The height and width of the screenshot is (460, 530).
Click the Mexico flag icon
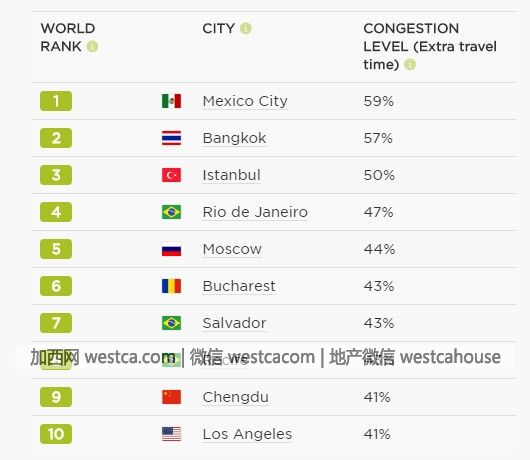click(x=171, y=101)
